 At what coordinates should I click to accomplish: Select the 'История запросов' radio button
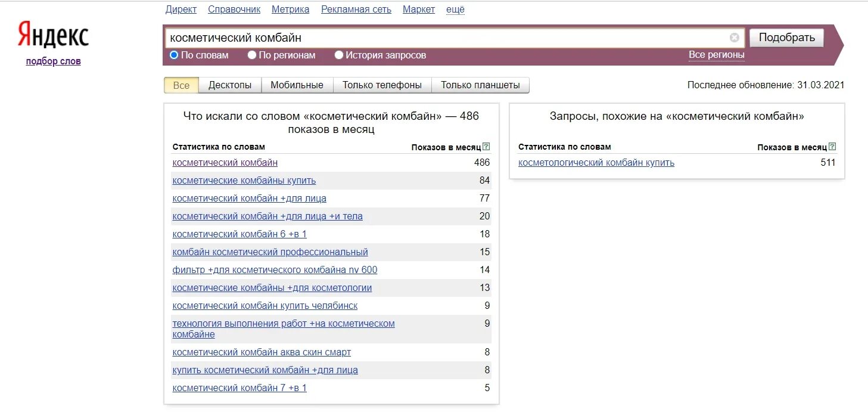339,55
